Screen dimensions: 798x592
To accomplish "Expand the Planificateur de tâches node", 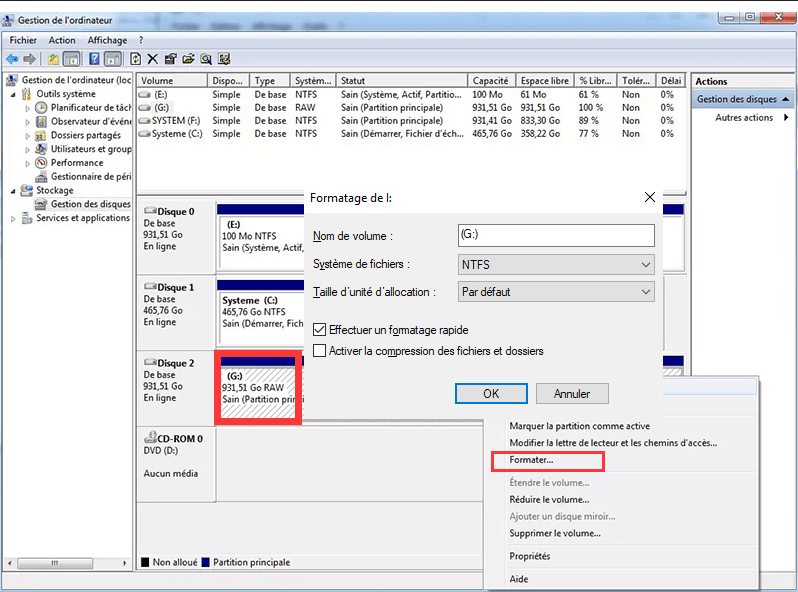I will [27, 108].
